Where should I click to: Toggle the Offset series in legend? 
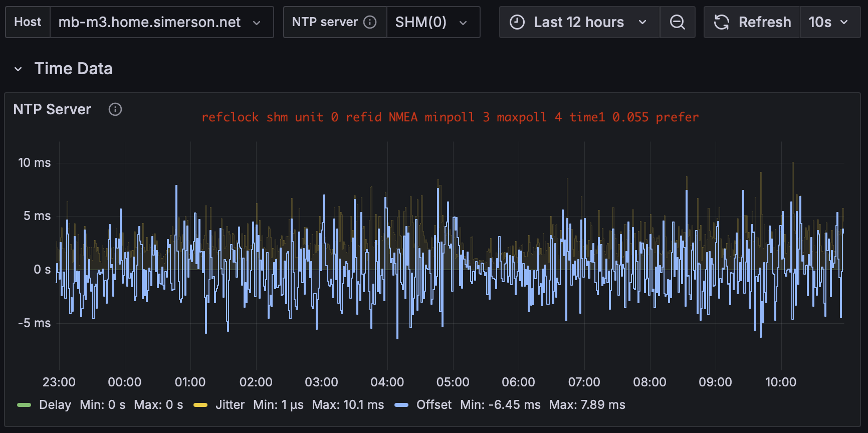tap(434, 404)
